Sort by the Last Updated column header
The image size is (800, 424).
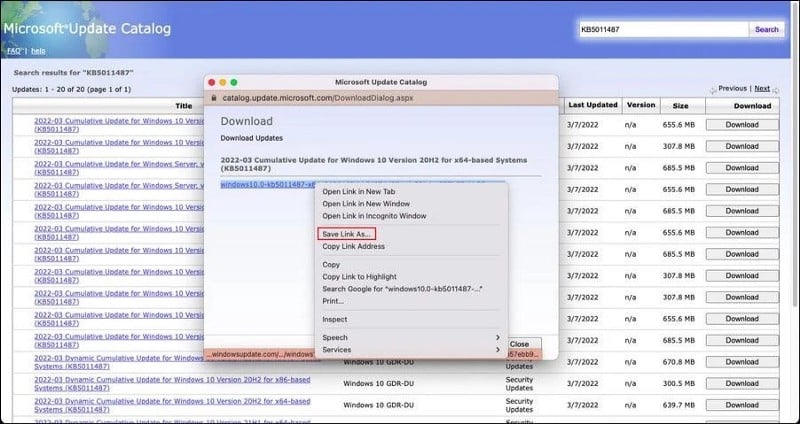[x=593, y=105]
